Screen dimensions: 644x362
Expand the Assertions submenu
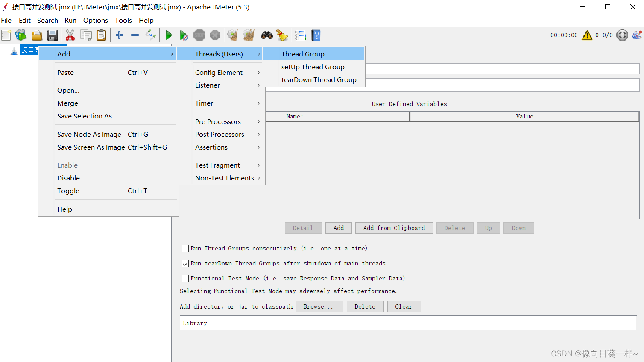pos(219,147)
